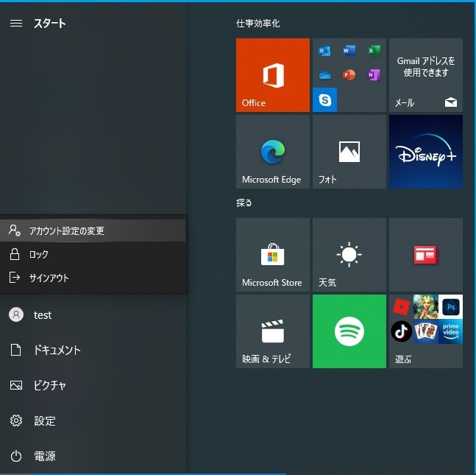The height and width of the screenshot is (475, 476).
Task: Open the card game in 遊ぶ folder
Action: (x=426, y=331)
